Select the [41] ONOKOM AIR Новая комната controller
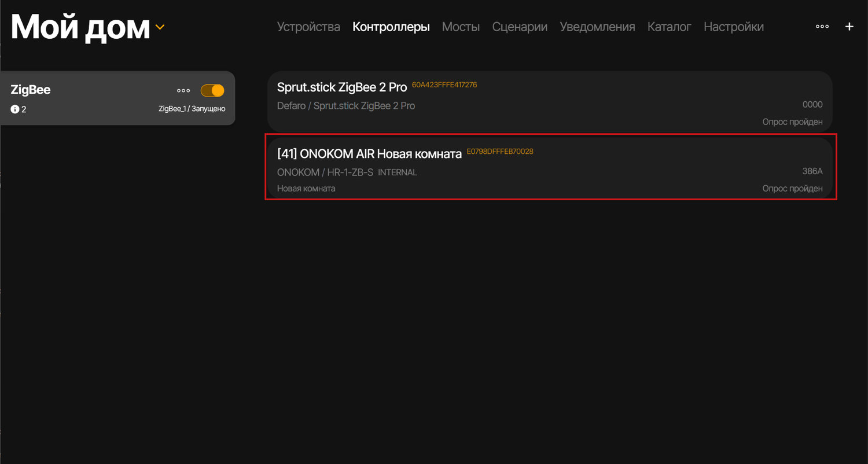 tap(550, 168)
